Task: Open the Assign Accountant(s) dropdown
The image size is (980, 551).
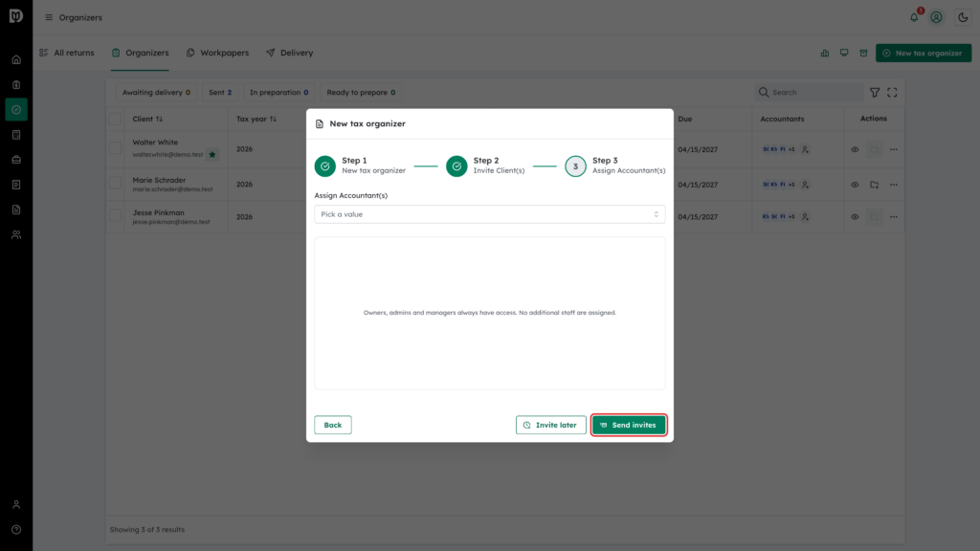Action: [x=489, y=214]
